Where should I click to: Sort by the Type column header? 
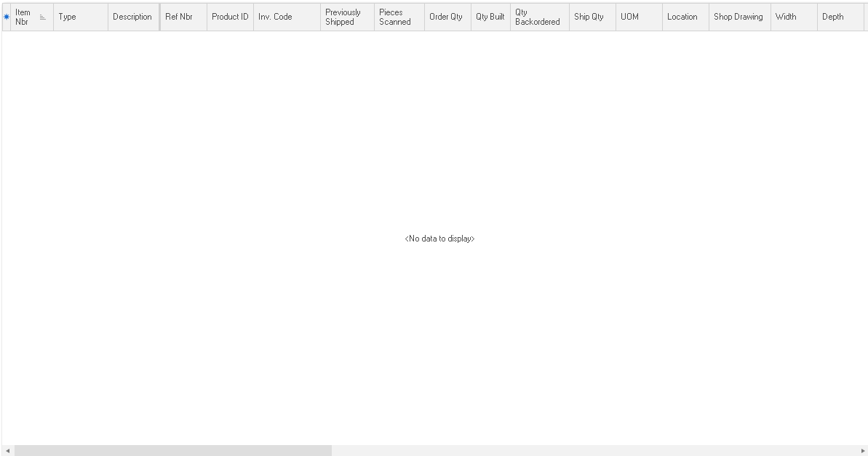(x=80, y=17)
